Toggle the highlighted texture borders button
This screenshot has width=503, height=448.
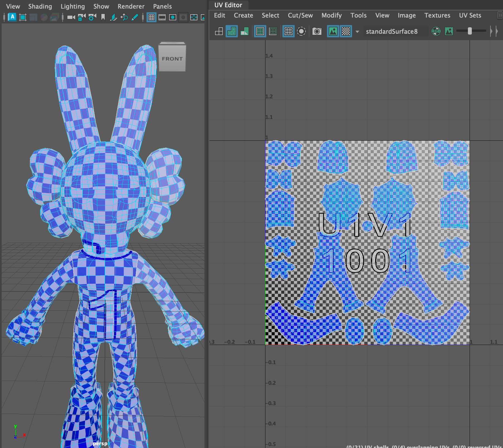coord(260,31)
